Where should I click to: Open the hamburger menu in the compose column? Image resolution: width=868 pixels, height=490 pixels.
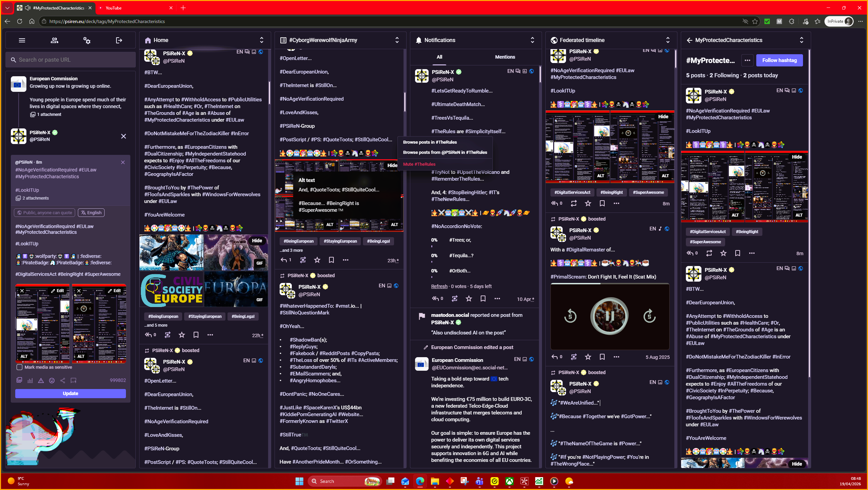point(22,40)
